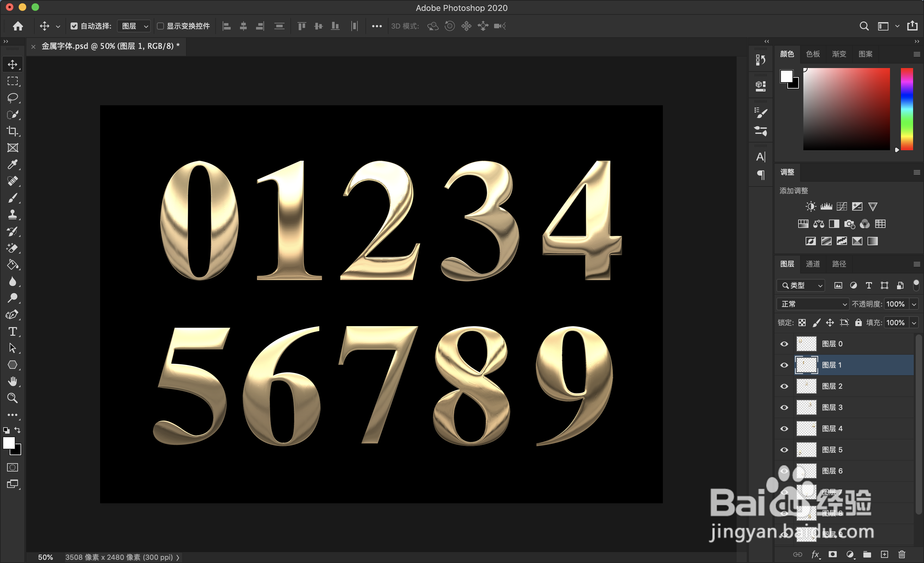Select the Lasso tool
Viewport: 924px width, 563px height.
(13, 98)
